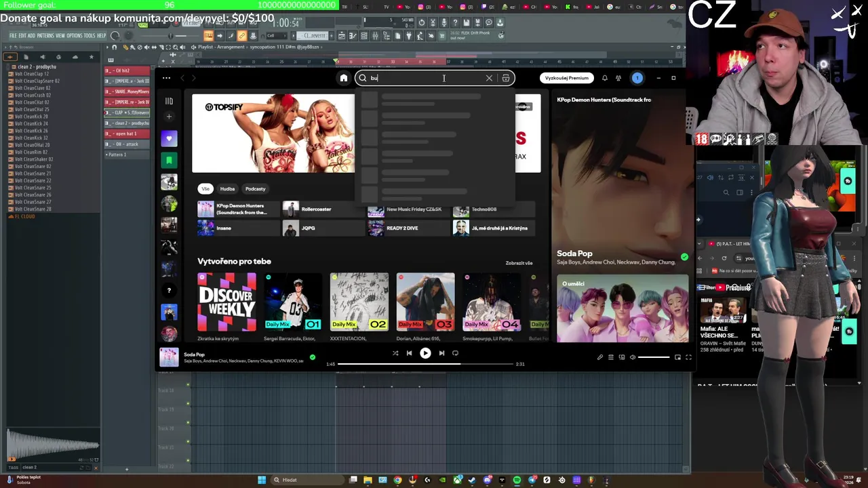Viewport: 868px width, 488px height.
Task: Open New Music Friday CZ&SK tile
Action: [x=409, y=209]
